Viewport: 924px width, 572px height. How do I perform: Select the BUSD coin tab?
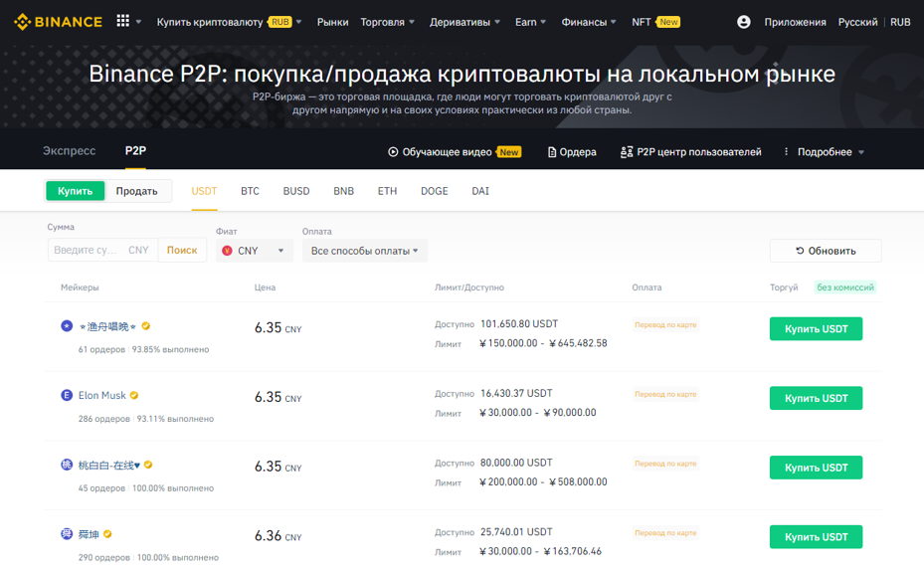point(295,191)
